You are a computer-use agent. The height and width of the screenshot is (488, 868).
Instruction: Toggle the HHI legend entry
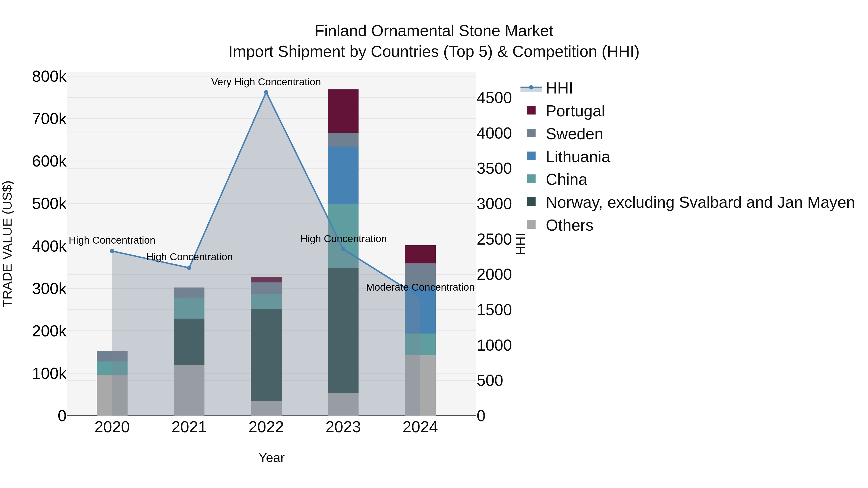(x=547, y=88)
